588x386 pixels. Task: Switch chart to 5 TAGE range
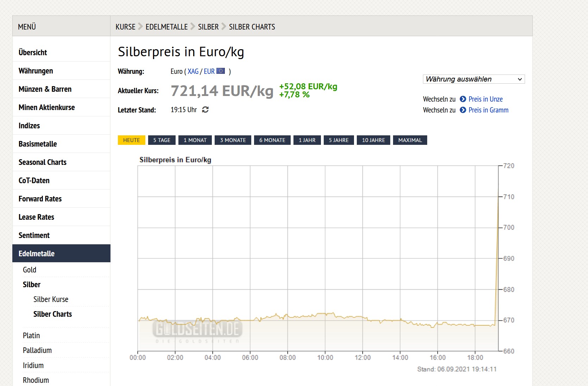[162, 140]
